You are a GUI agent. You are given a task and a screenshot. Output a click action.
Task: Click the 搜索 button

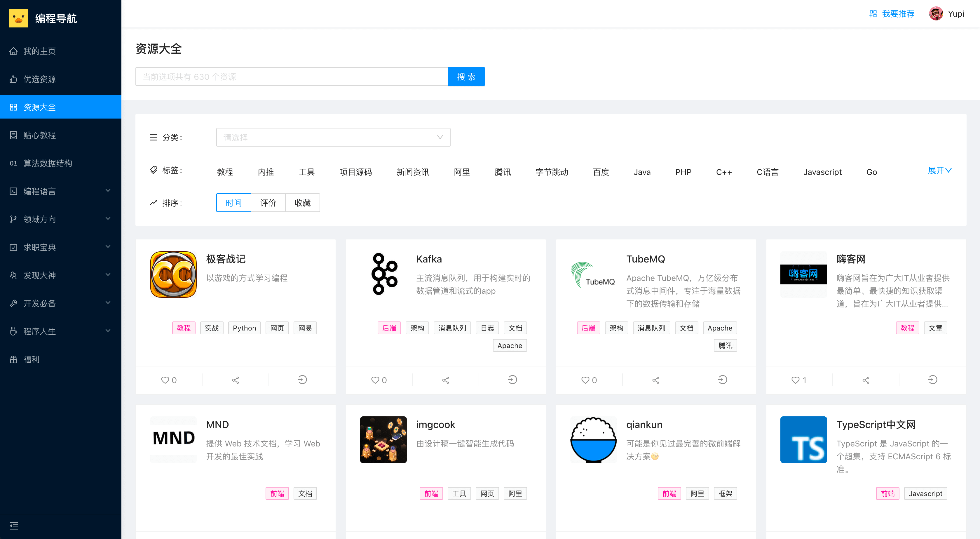tap(466, 77)
